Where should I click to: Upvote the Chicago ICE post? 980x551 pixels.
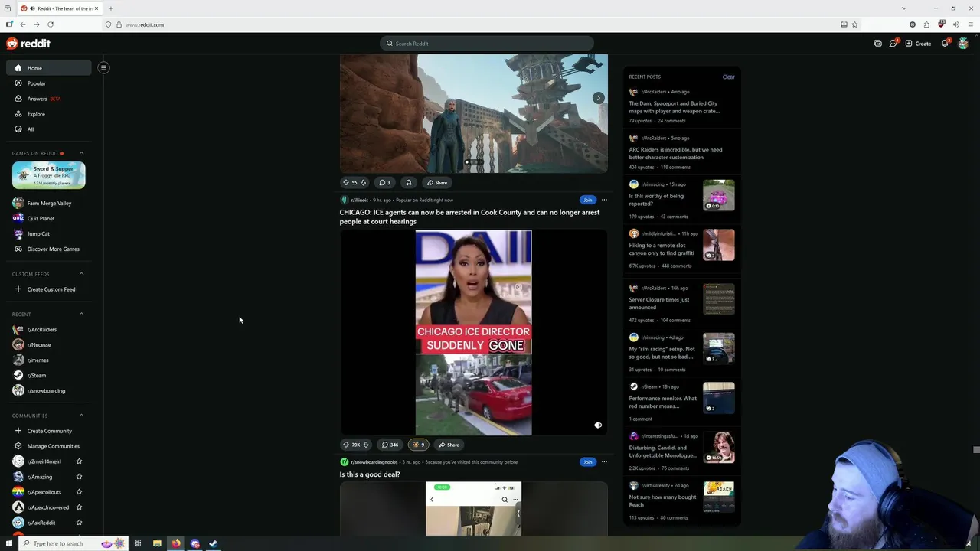(346, 445)
